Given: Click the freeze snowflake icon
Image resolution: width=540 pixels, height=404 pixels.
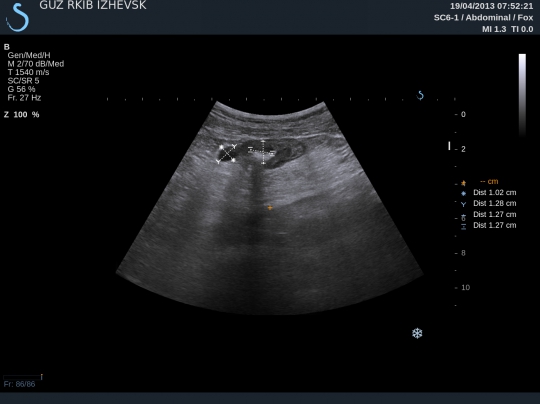Looking at the screenshot, I should coord(417,333).
